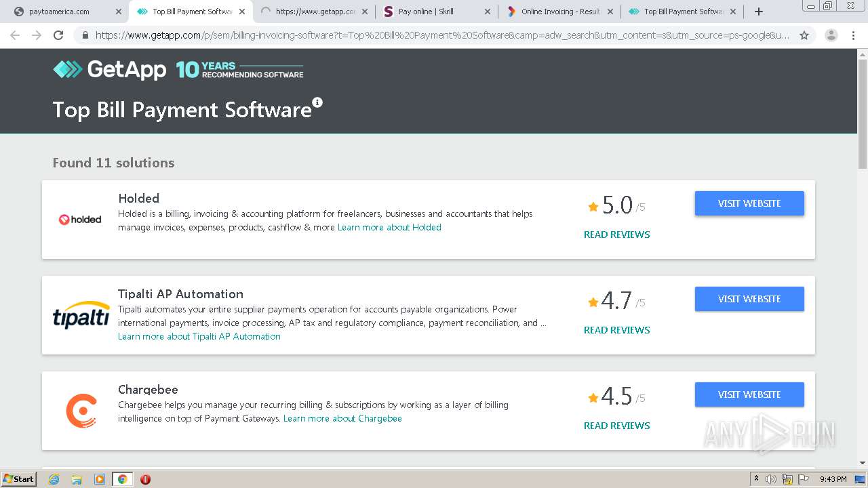The height and width of the screenshot is (488, 868).
Task: Select the active Top Bill Payment tab
Action: (191, 12)
